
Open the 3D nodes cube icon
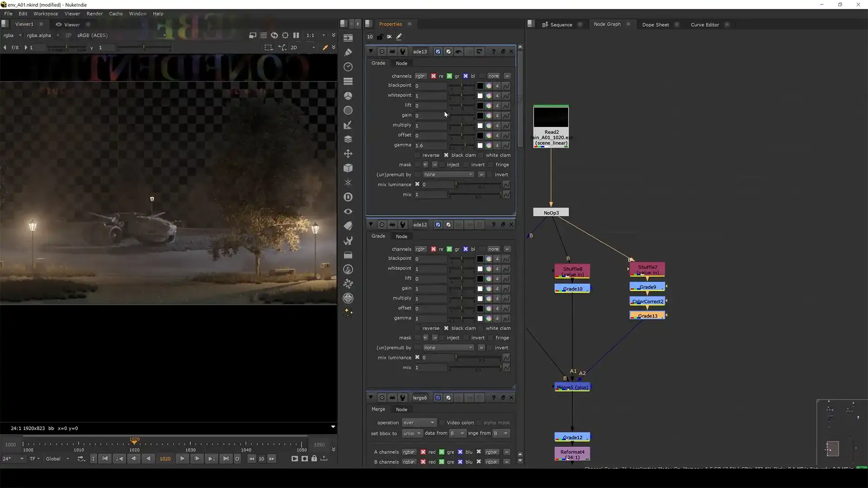coord(348,168)
